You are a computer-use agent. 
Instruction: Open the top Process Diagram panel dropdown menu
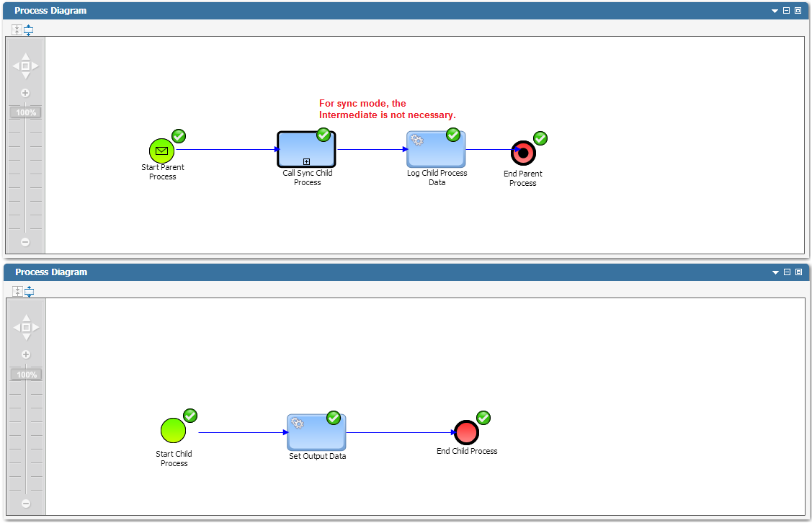click(x=775, y=11)
